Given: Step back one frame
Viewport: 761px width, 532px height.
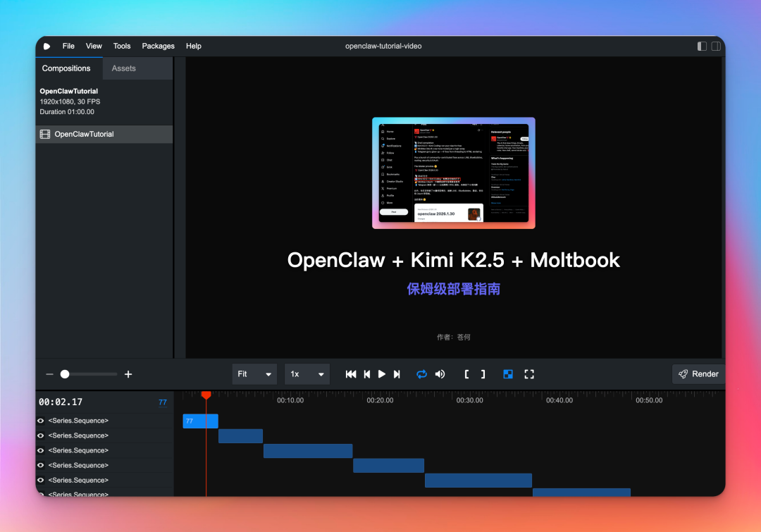Looking at the screenshot, I should [x=366, y=374].
